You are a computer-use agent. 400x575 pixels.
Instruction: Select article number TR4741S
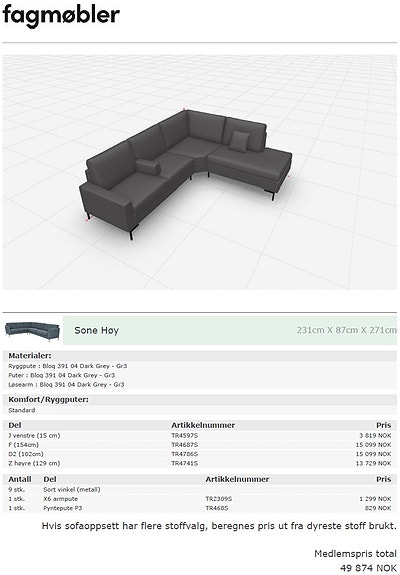point(184,463)
